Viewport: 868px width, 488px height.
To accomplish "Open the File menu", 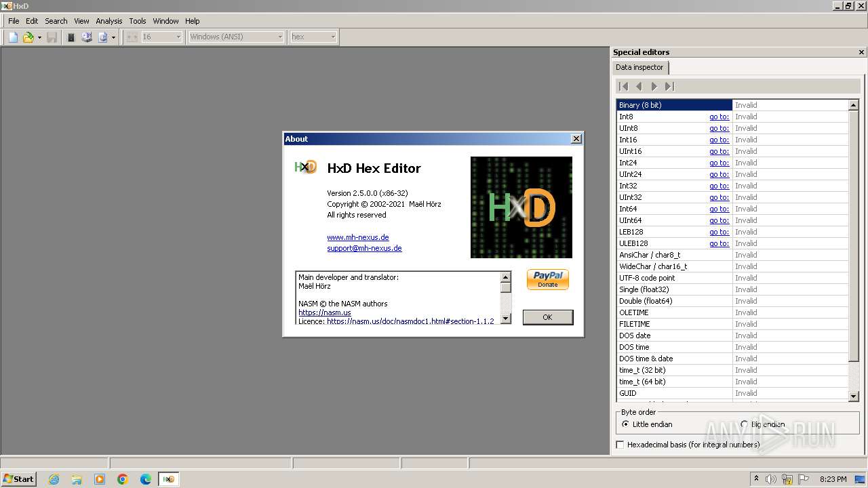I will [x=14, y=21].
